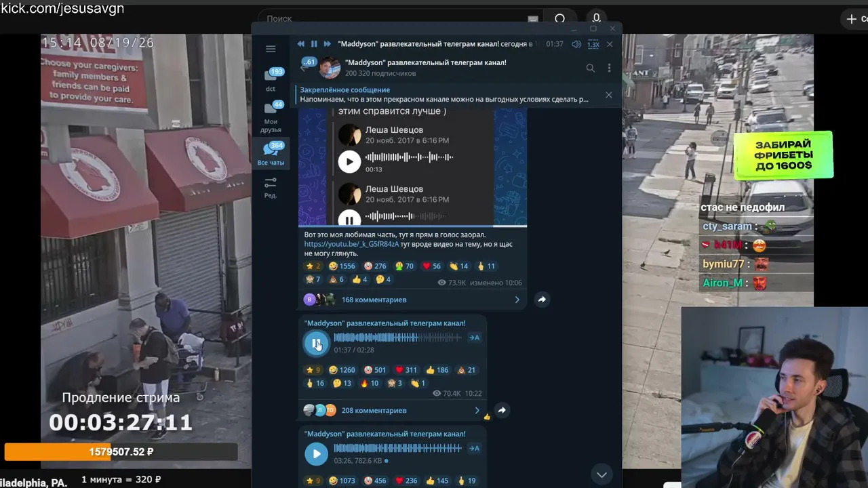868x488 pixels.
Task: Click the fire reaction with 10
Action: pos(370,383)
